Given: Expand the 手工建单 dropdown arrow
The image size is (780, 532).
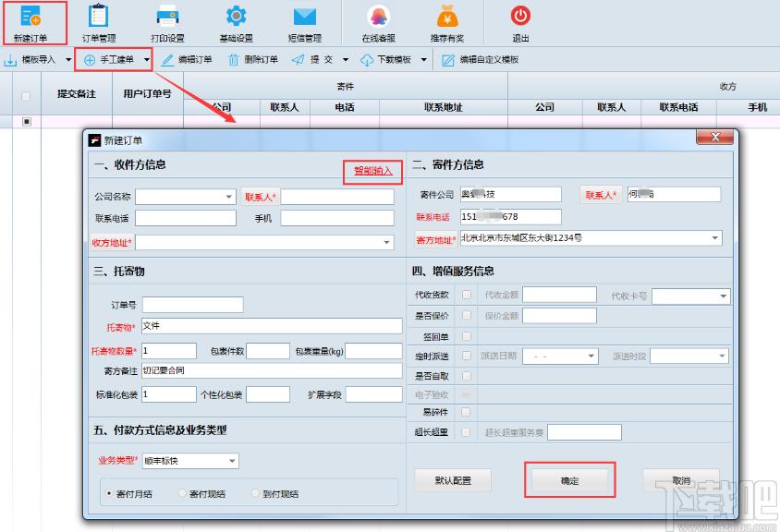Looking at the screenshot, I should 147,60.
